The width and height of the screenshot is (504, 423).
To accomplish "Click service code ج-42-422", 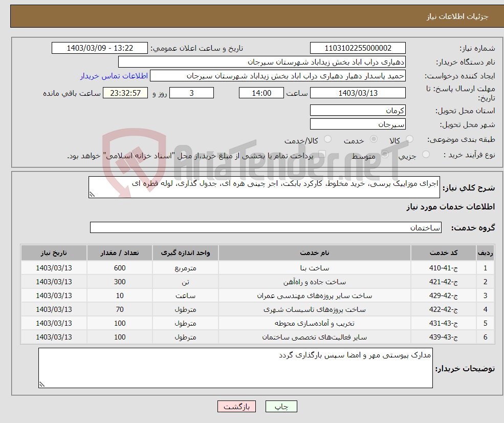I will (444, 309).
